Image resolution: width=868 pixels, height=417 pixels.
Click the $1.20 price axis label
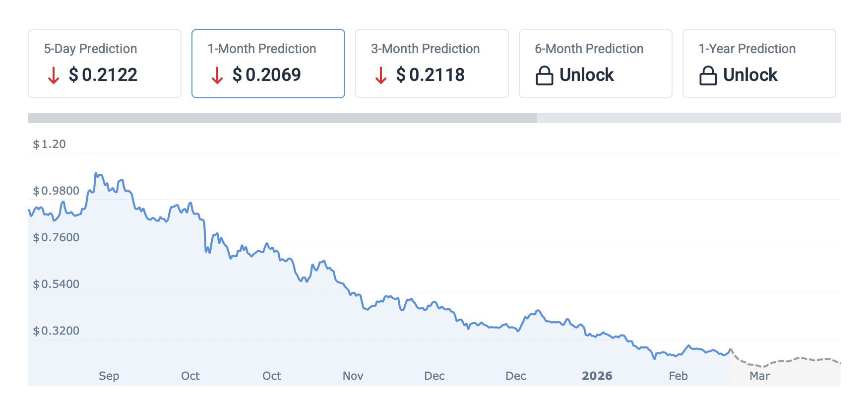(49, 144)
